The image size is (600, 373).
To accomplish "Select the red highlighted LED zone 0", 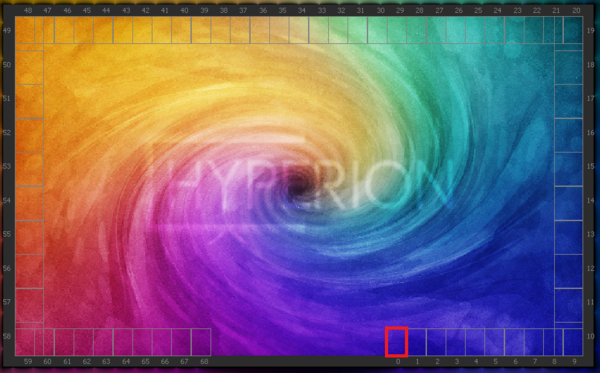I will pos(397,342).
